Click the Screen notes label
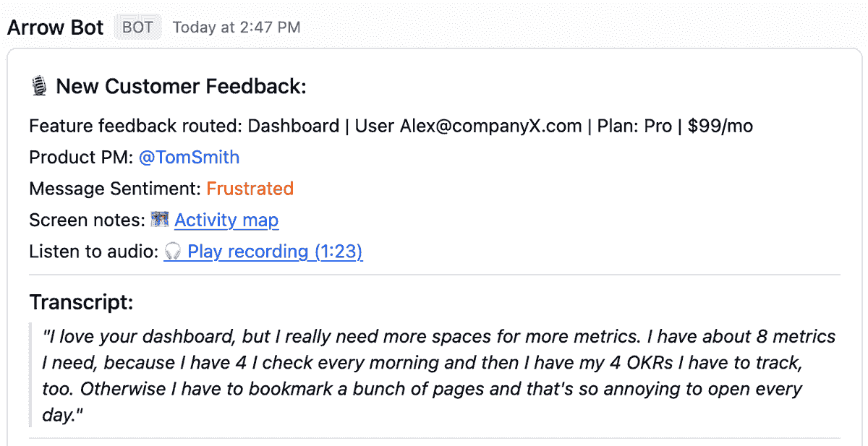The width and height of the screenshot is (868, 446). tap(88, 220)
